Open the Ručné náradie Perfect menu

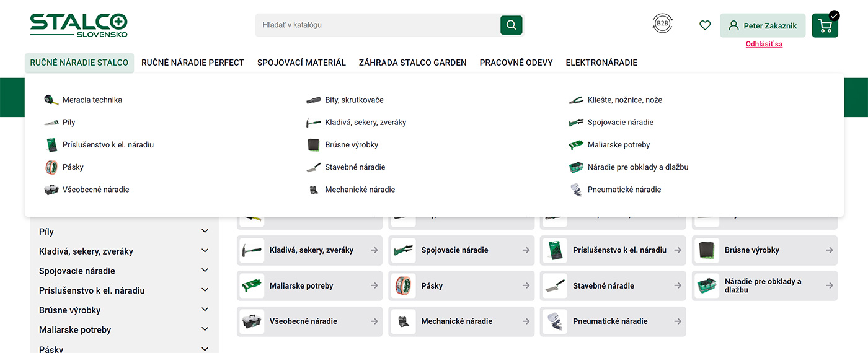[193, 63]
